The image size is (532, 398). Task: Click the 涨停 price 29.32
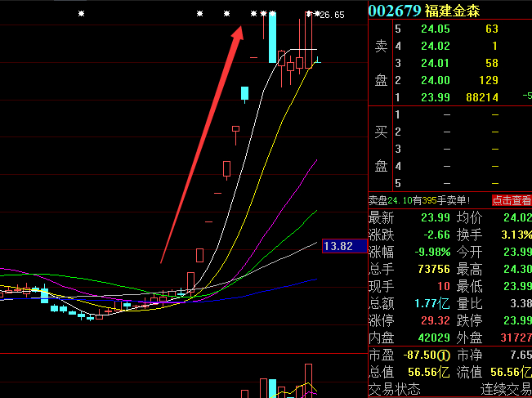click(436, 320)
